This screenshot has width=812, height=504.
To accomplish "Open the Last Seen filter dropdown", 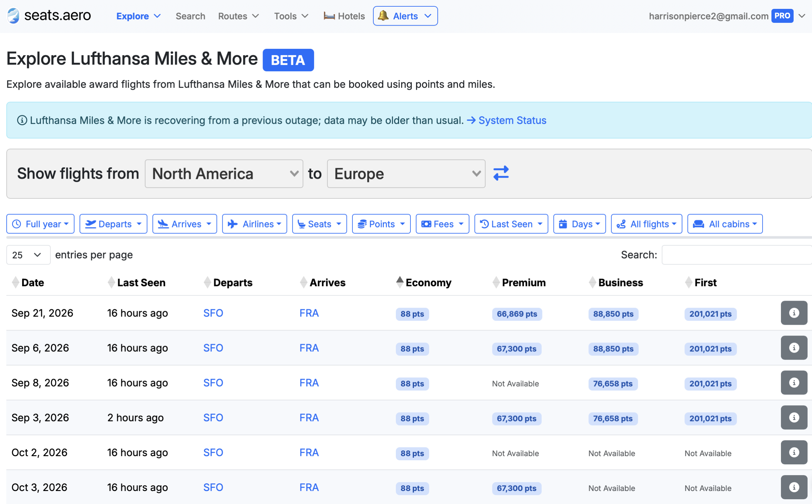I will pyautogui.click(x=511, y=224).
